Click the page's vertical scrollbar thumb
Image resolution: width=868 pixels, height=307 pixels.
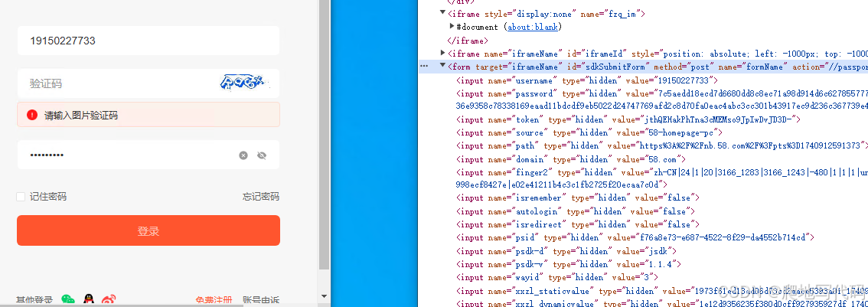pyautogui.click(x=324, y=133)
